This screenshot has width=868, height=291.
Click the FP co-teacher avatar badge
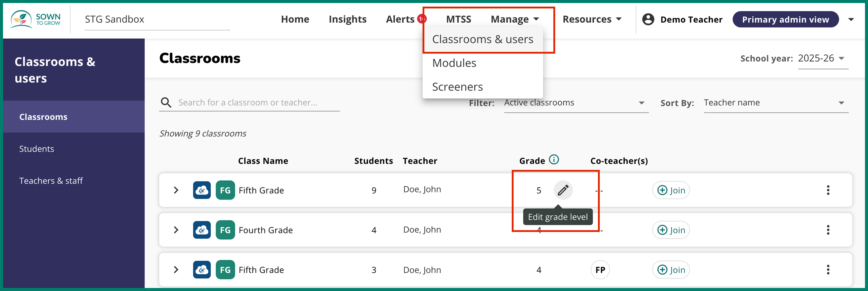pos(600,270)
